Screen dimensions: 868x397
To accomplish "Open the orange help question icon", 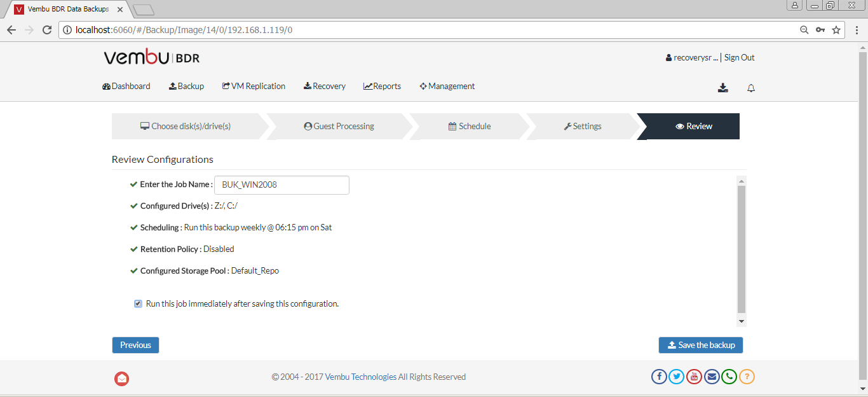I will click(x=747, y=377).
